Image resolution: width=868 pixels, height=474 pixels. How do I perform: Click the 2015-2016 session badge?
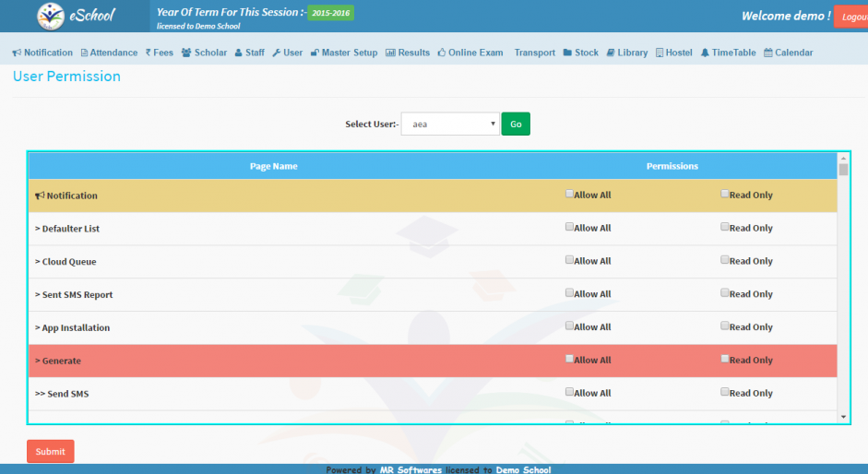click(x=330, y=13)
